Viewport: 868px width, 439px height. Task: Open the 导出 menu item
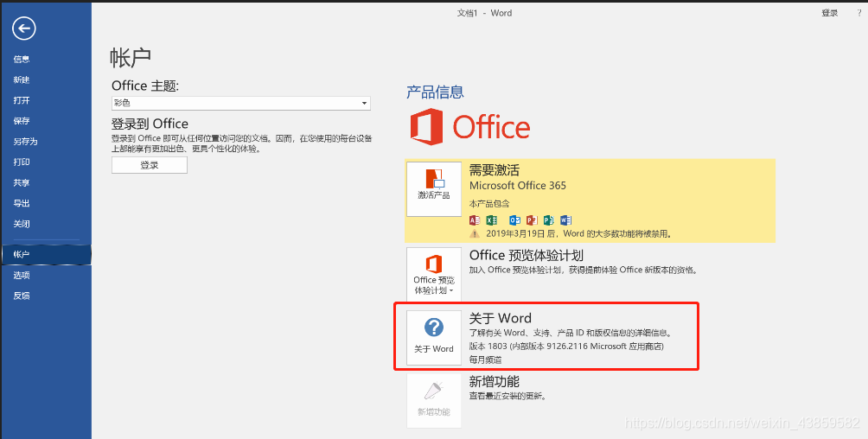coord(46,203)
